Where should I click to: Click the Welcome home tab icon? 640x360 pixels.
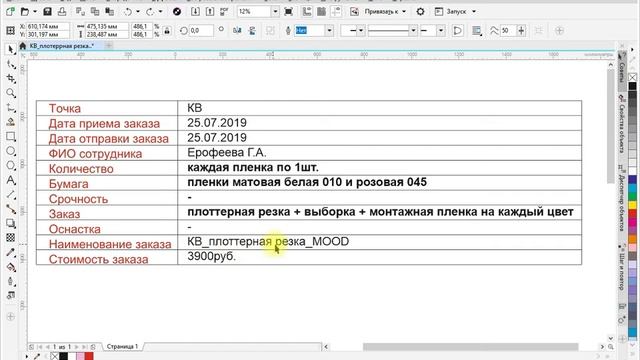point(22,46)
